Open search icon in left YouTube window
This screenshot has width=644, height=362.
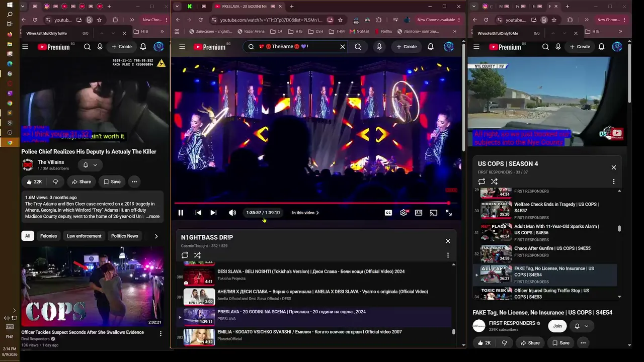[x=87, y=47]
